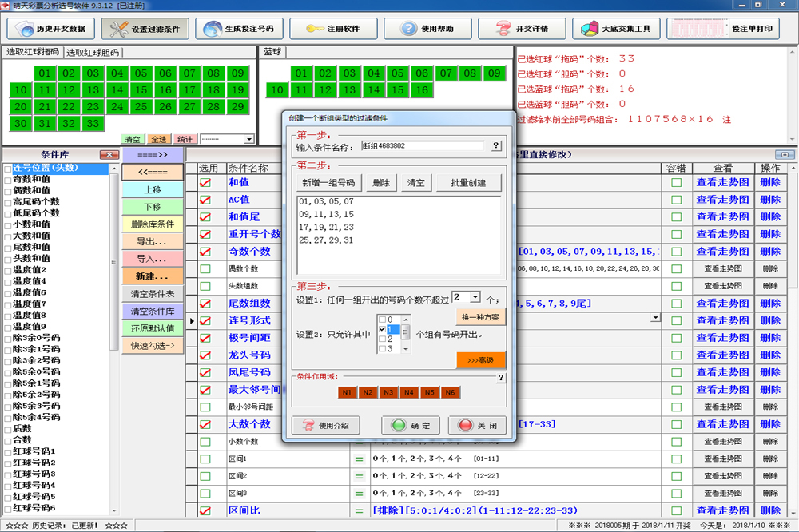Click the 条件库 list scrollbar down arrow
This screenshot has height=532, width=799.
114,510
